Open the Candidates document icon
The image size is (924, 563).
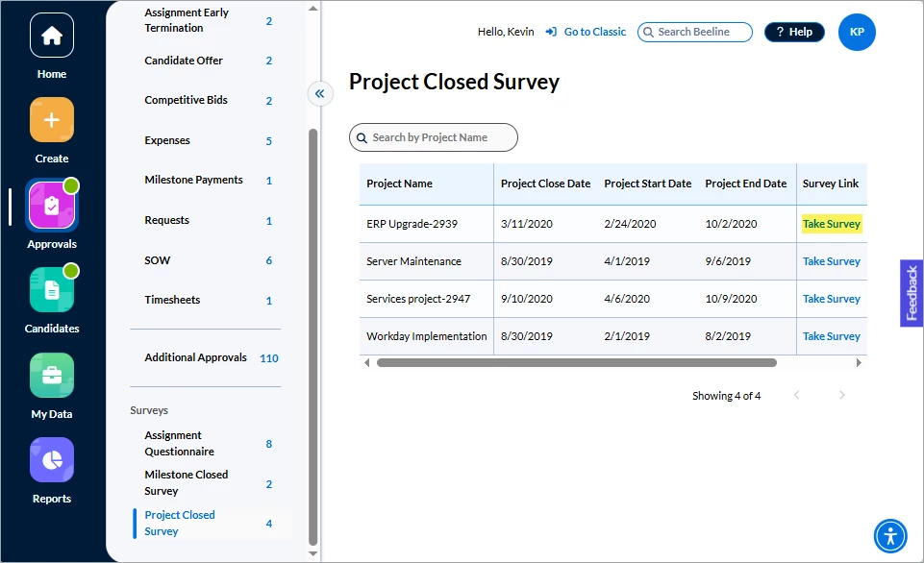(52, 290)
